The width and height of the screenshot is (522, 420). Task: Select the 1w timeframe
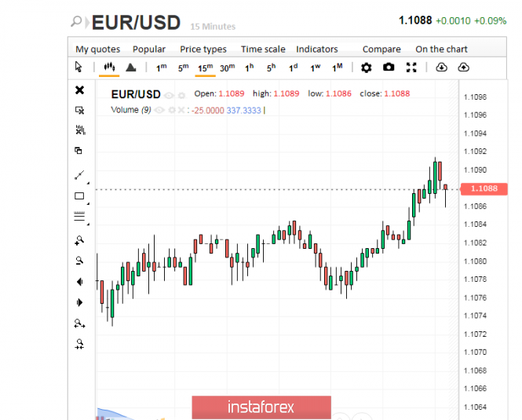coord(316,68)
